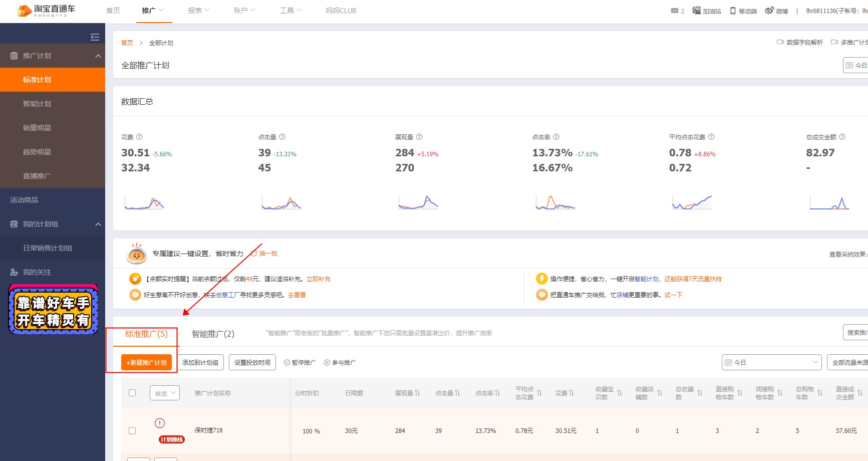Click the 立即补充 link
The width and height of the screenshot is (868, 461).
click(x=318, y=279)
